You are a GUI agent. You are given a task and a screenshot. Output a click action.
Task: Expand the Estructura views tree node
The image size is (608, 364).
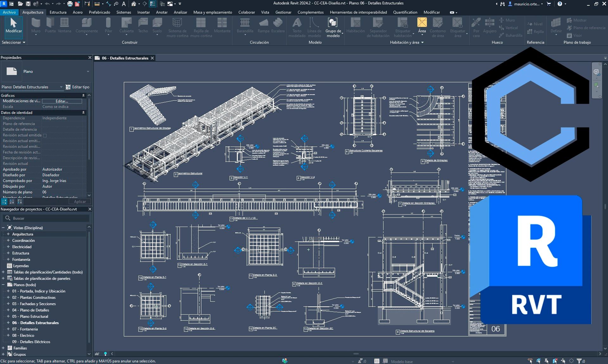(8, 253)
